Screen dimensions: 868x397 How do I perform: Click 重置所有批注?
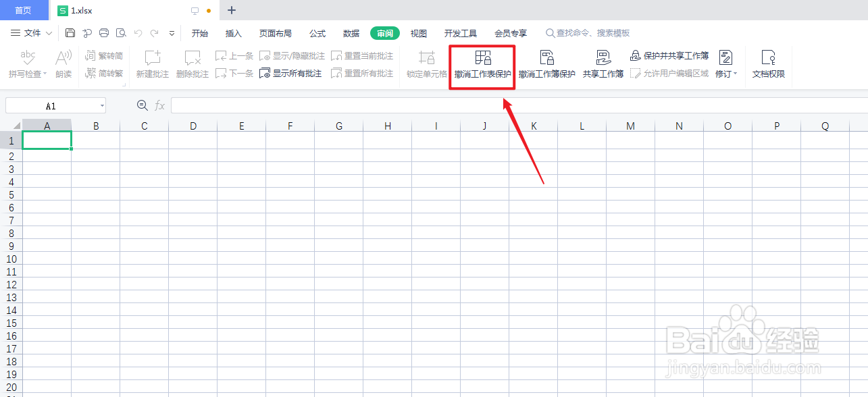click(x=362, y=74)
